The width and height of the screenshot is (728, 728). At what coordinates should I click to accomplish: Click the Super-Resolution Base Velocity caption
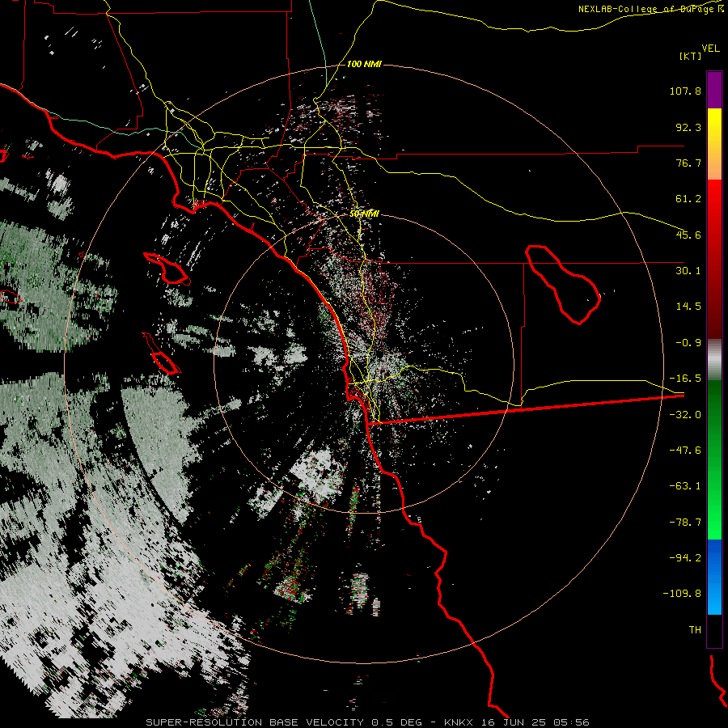367,722
